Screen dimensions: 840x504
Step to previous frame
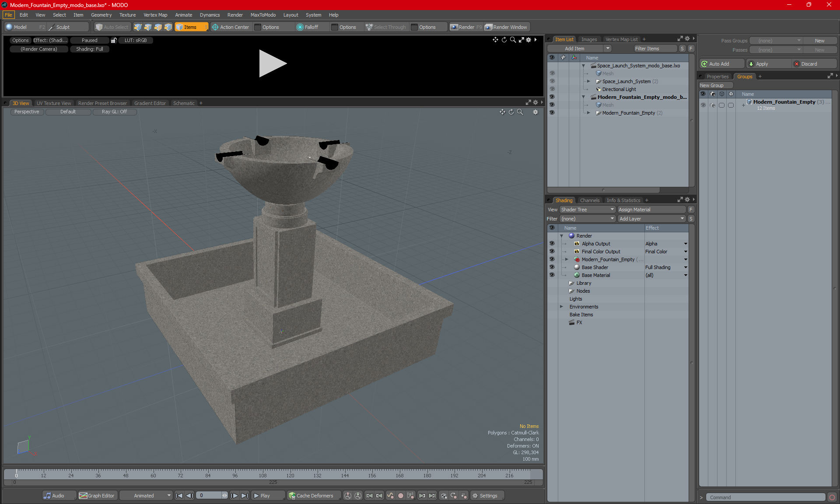[x=189, y=496]
